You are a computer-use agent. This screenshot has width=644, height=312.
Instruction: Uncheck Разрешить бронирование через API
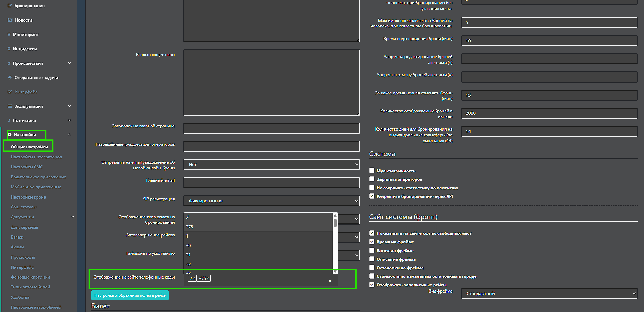[372, 196]
